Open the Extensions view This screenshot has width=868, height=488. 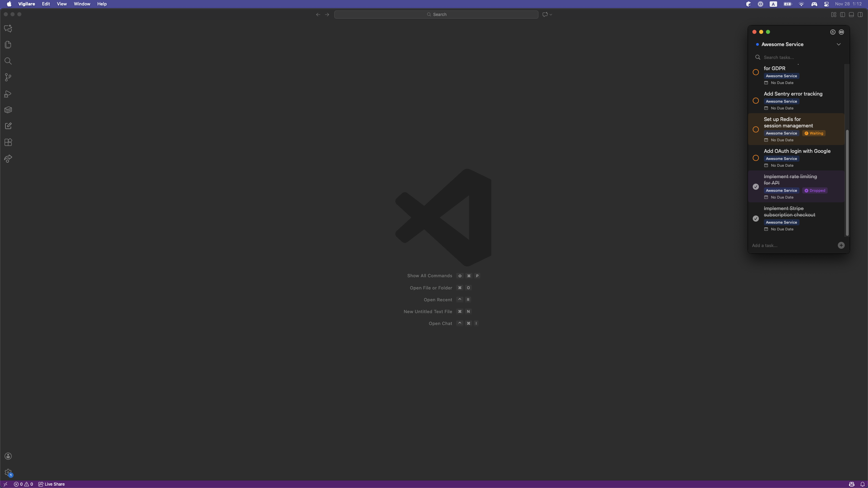click(8, 142)
